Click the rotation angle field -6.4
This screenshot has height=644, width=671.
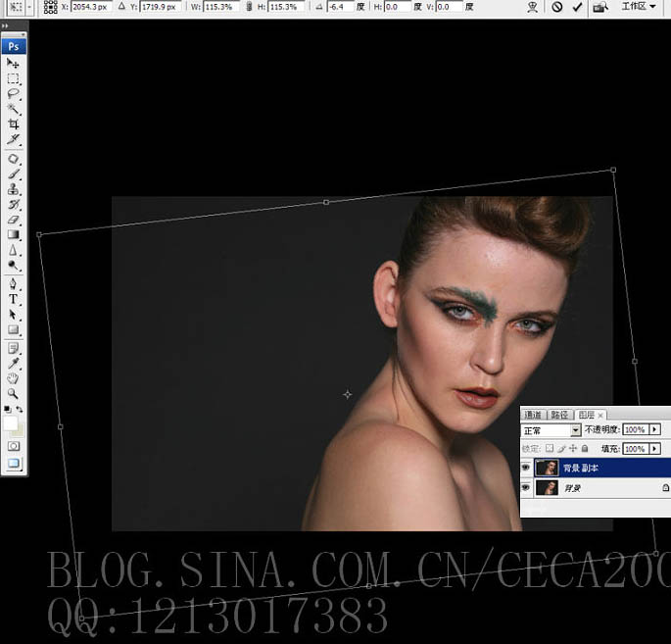coord(340,7)
